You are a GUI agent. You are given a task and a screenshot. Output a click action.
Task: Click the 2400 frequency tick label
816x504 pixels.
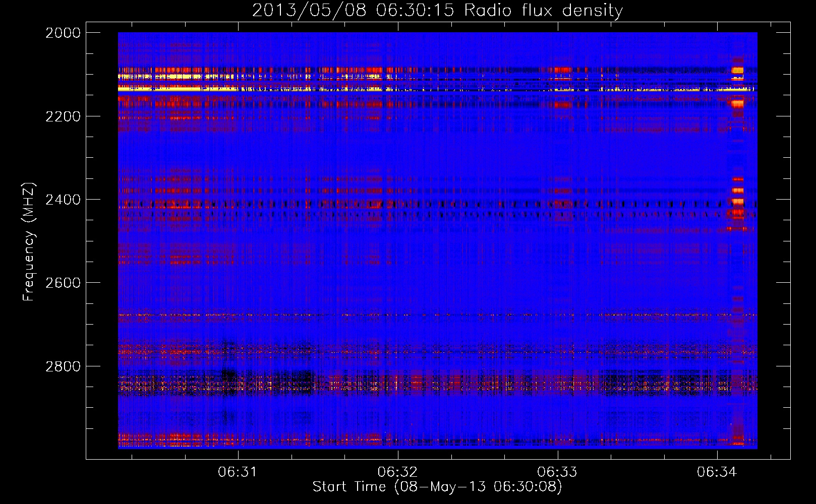[x=63, y=200]
